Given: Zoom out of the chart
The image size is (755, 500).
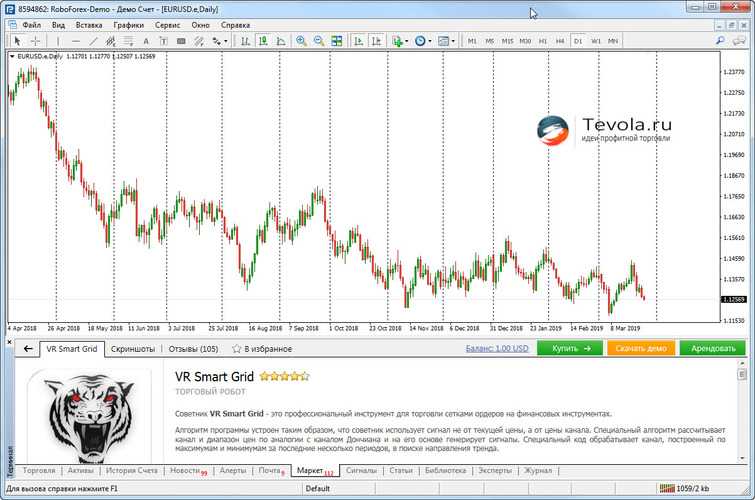Looking at the screenshot, I should tap(319, 41).
